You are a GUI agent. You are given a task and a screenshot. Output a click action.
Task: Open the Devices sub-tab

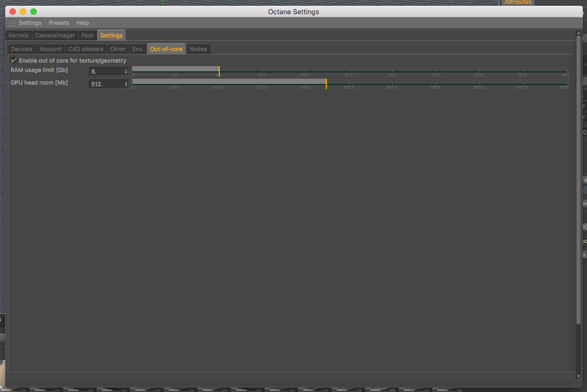click(22, 49)
